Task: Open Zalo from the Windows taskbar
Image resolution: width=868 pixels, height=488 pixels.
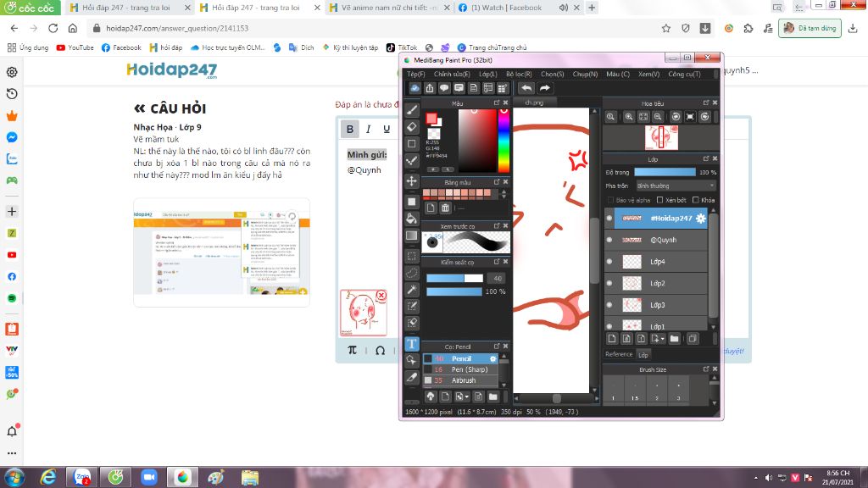Action: (x=82, y=477)
